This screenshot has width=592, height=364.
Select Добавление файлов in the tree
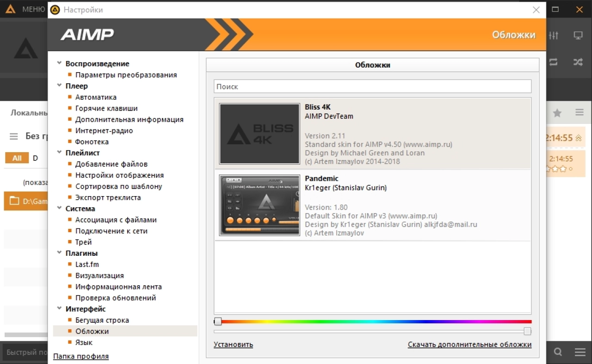[111, 164]
